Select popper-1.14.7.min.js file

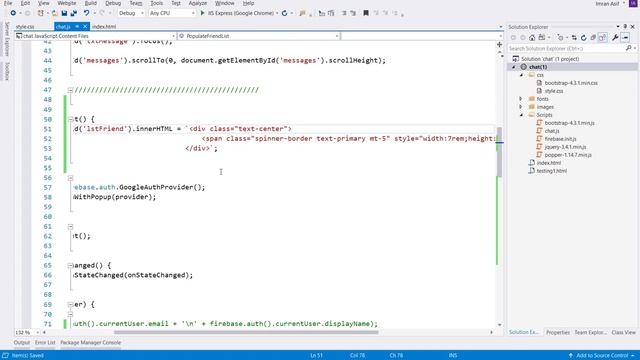[x=568, y=155]
